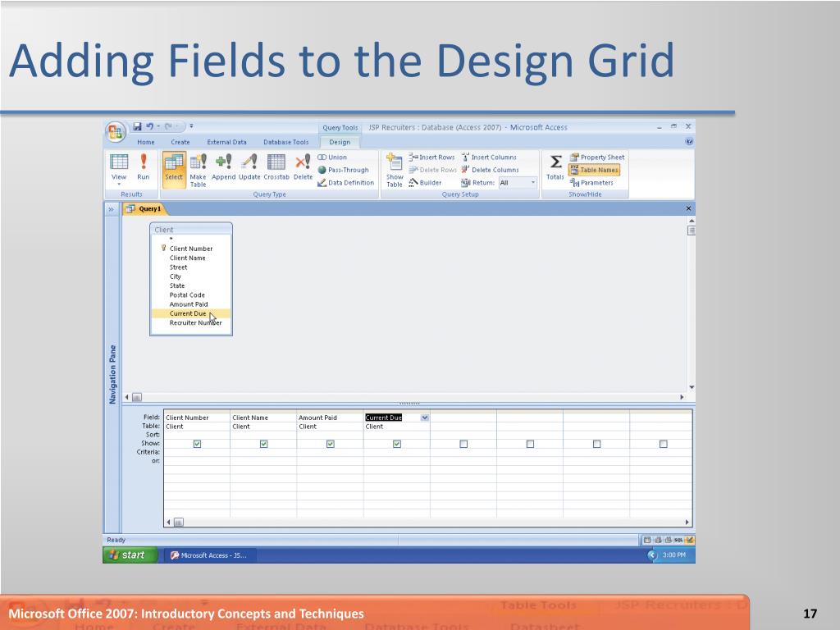Open the Create ribbon tab
The image size is (840, 630).
pyautogui.click(x=180, y=142)
